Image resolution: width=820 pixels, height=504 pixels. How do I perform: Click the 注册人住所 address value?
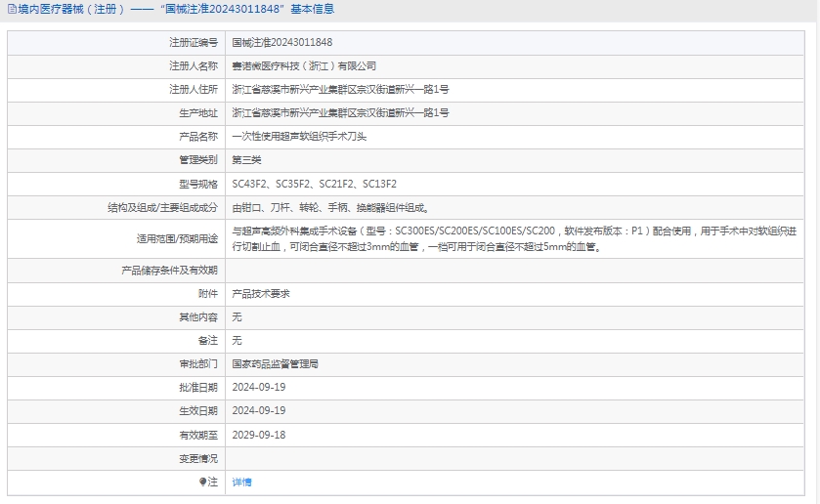point(340,90)
